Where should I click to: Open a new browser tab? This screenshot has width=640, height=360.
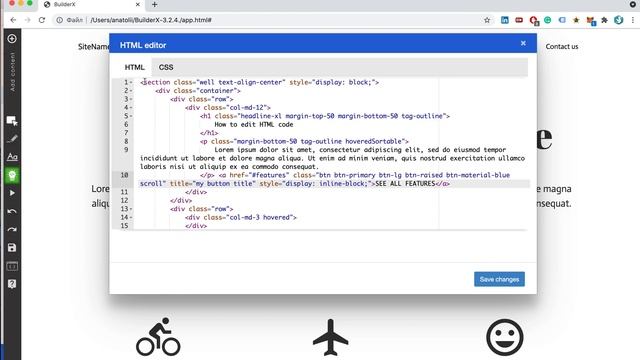pos(154,4)
